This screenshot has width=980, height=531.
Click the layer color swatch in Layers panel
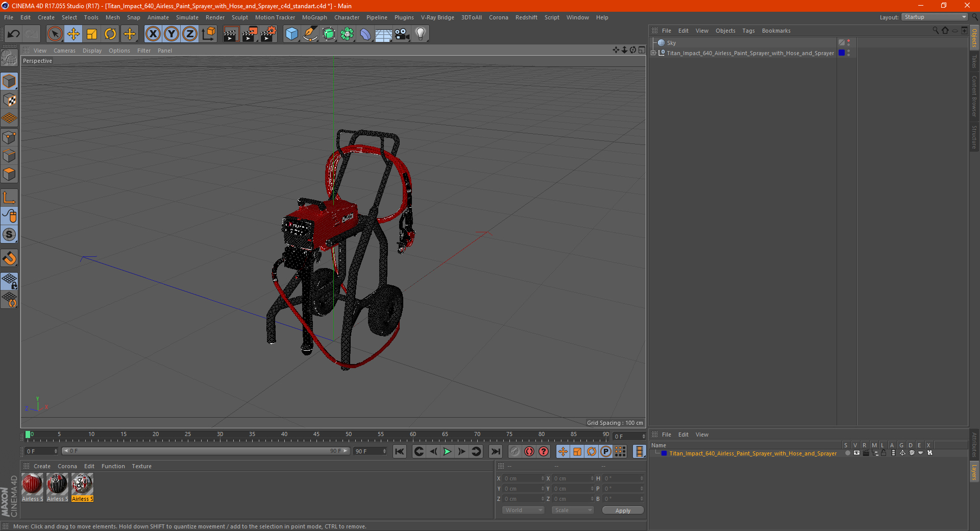(x=664, y=453)
